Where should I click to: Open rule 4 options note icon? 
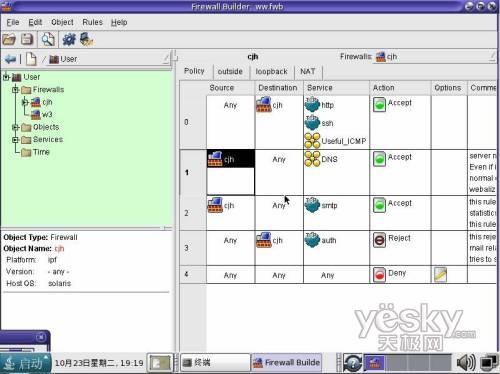(x=440, y=274)
